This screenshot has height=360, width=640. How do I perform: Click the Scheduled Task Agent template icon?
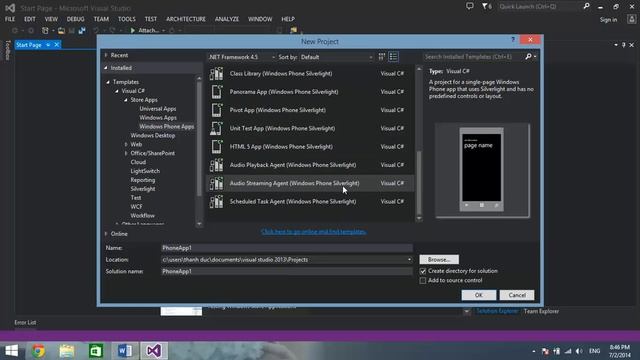click(x=216, y=202)
